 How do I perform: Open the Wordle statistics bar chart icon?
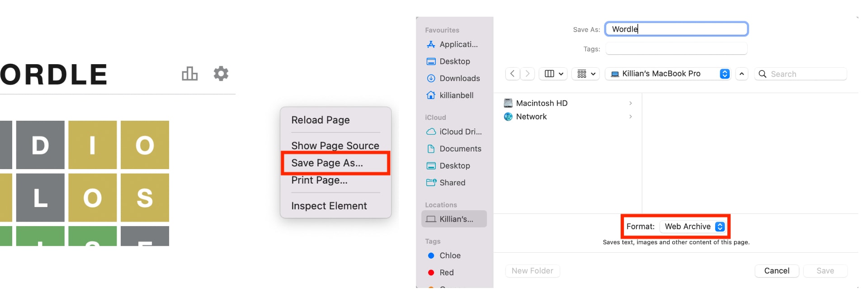pos(189,74)
